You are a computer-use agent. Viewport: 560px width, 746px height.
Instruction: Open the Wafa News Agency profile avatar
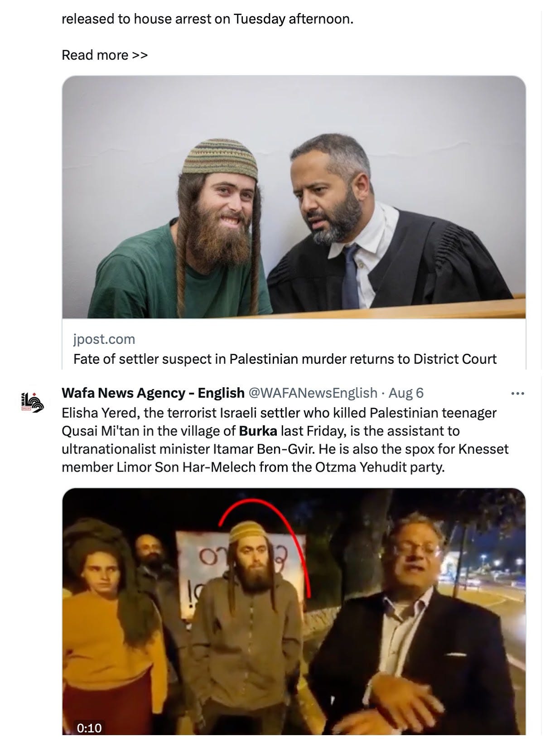(x=33, y=402)
